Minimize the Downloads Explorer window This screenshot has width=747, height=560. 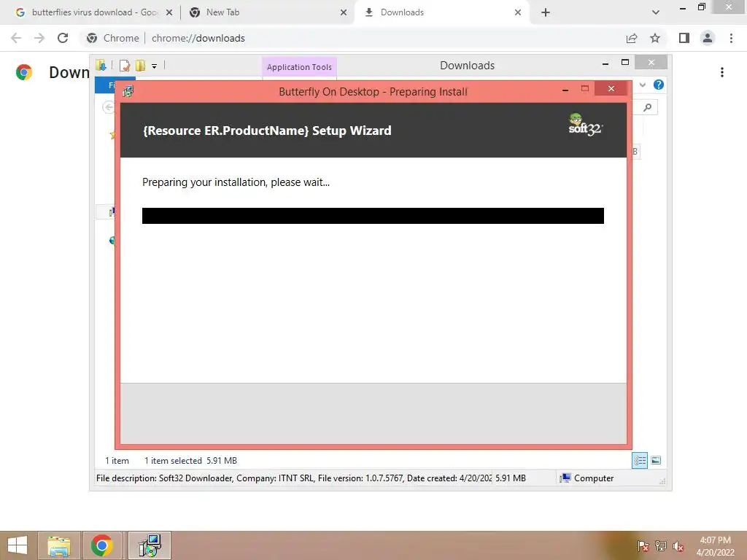605,63
